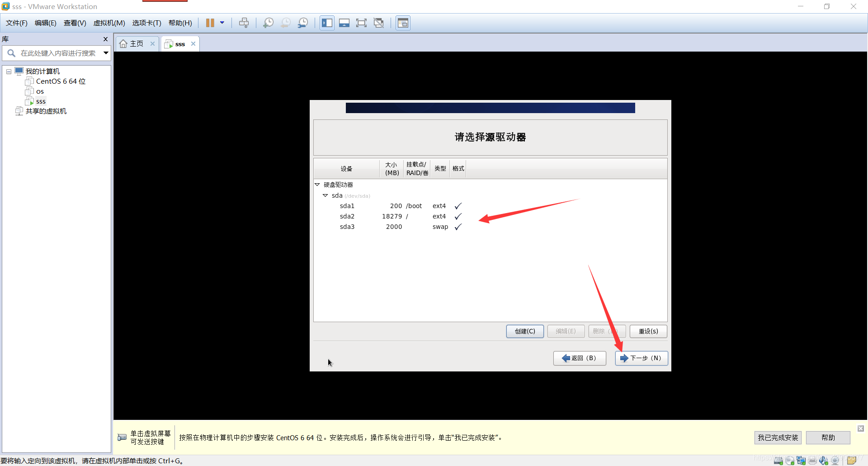Open the 文件(F) menu

coord(17,23)
